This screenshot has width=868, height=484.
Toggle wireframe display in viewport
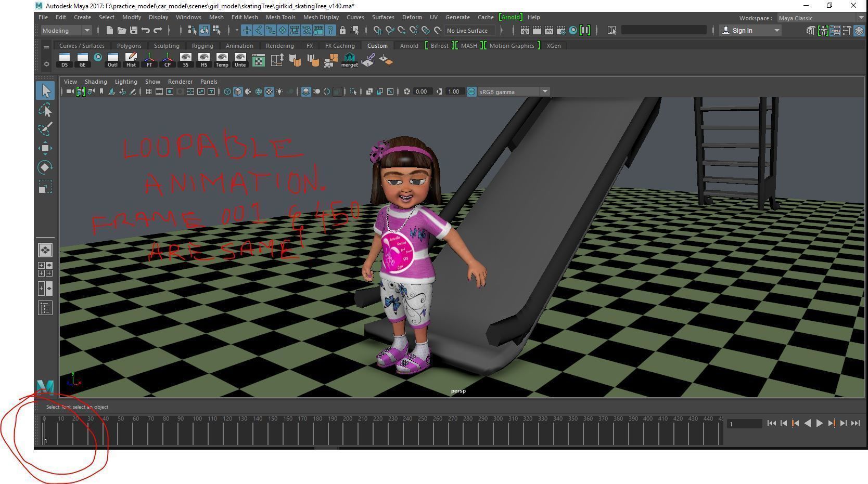click(x=227, y=92)
